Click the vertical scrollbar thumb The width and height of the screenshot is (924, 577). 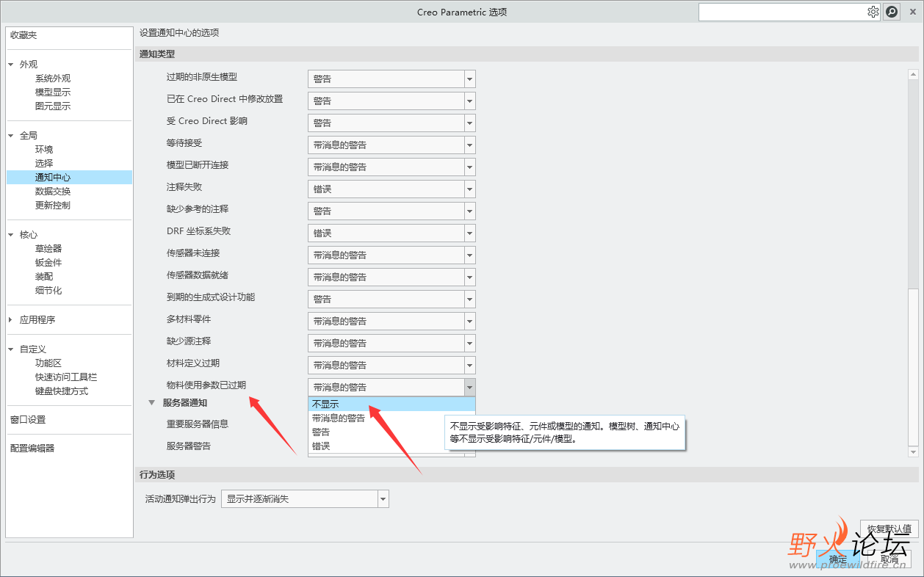913,366
